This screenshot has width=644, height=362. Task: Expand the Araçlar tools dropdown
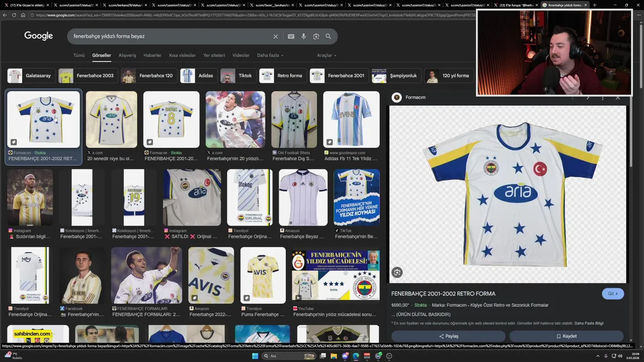coord(327,55)
